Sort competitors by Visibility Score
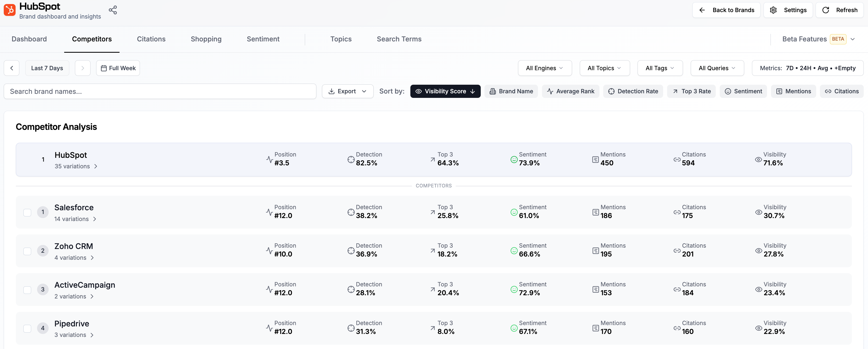The image size is (868, 349). [x=445, y=91]
